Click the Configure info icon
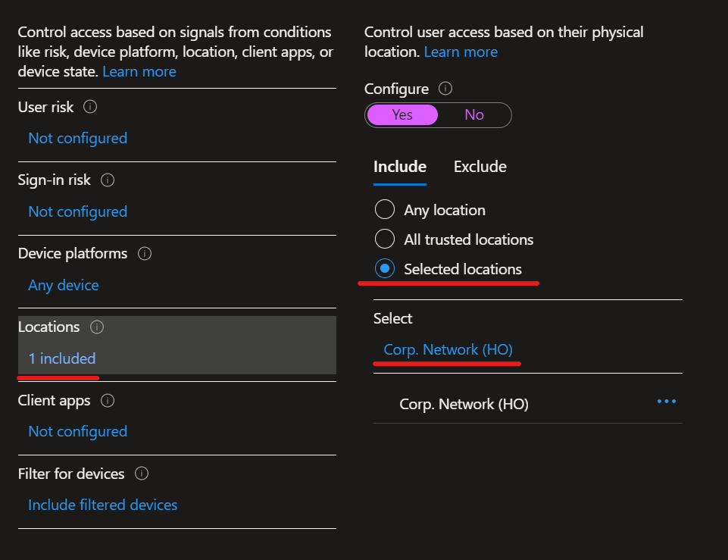 (445, 89)
